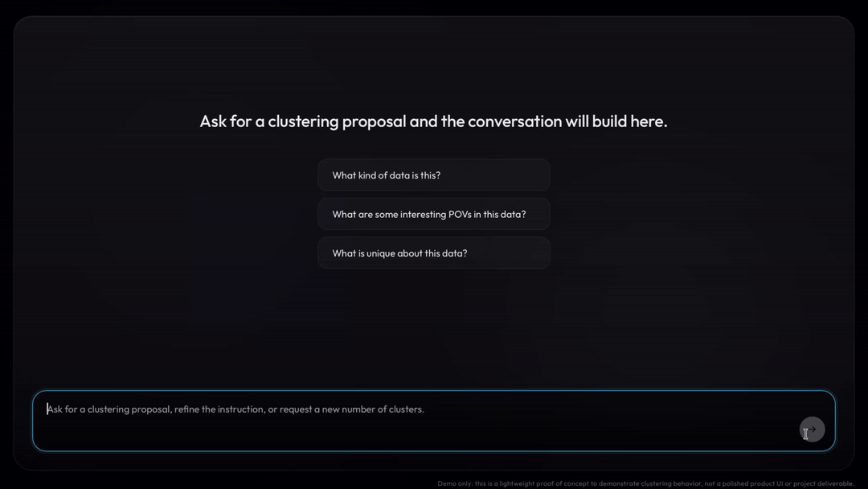The image size is (868, 489).
Task: Choose the "interesting POVs in this data" suggestion
Action: [x=434, y=215]
